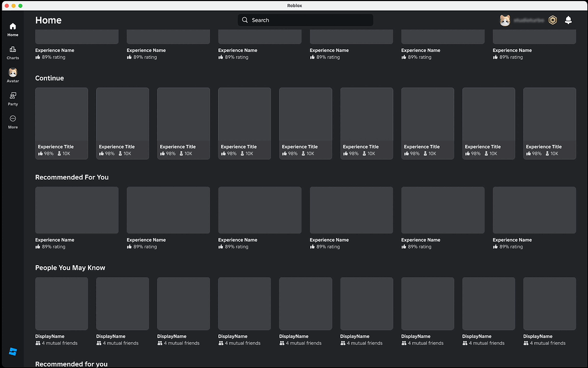
Task: Open the notifications bell
Action: point(568,20)
